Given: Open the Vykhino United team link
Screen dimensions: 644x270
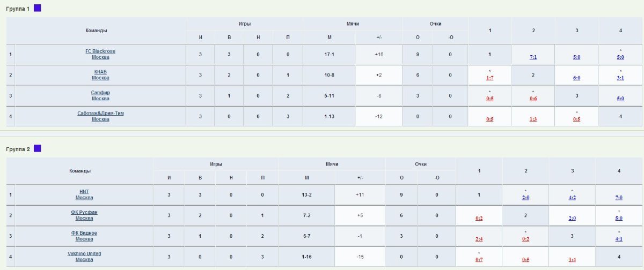Looking at the screenshot, I should (84, 253).
